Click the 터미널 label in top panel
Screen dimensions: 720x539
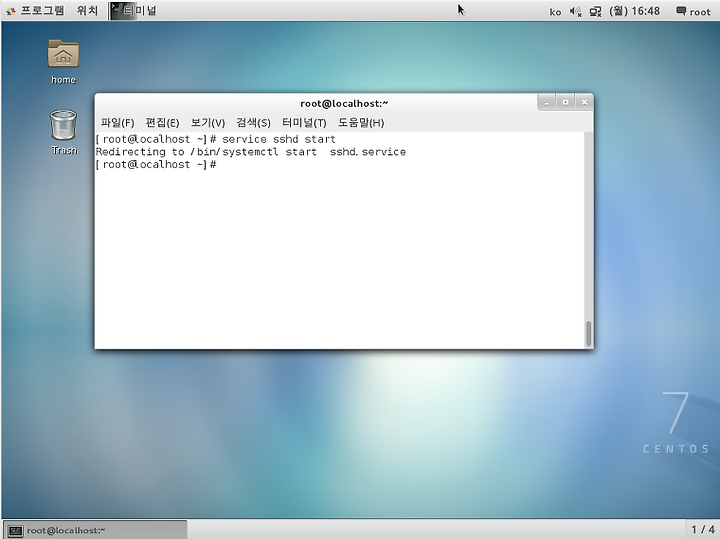(140, 10)
